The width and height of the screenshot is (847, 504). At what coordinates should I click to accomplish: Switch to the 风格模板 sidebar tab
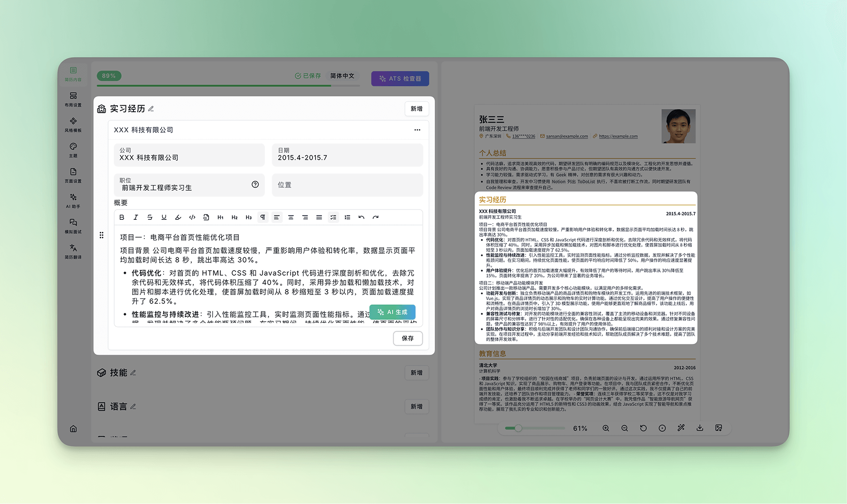click(73, 124)
